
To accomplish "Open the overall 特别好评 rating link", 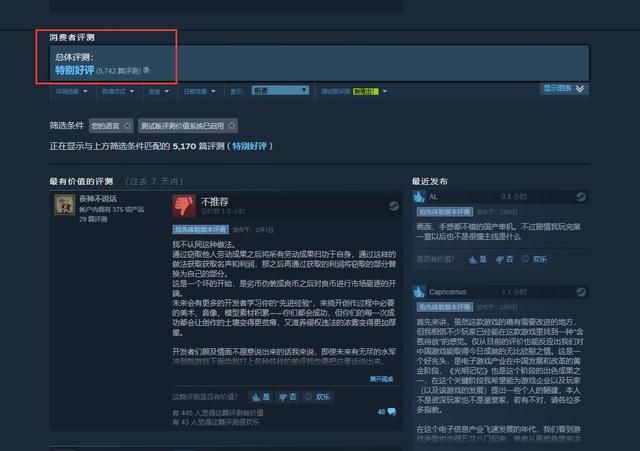I will click(75, 70).
